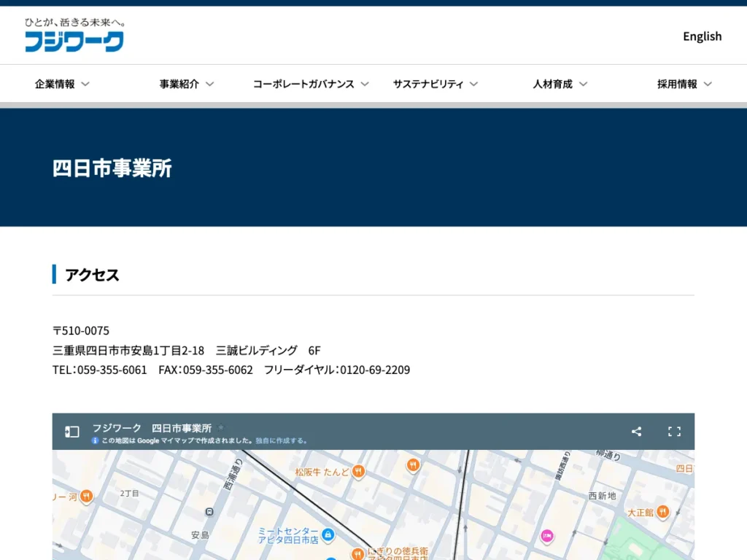Click the pink hotel marker
Viewport: 747px width, 560px height.
click(547, 536)
